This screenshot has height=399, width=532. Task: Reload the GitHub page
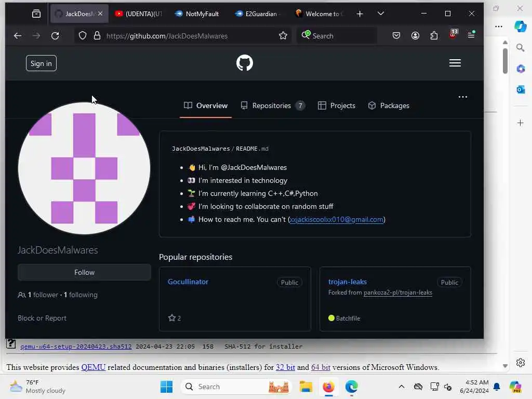(55, 36)
